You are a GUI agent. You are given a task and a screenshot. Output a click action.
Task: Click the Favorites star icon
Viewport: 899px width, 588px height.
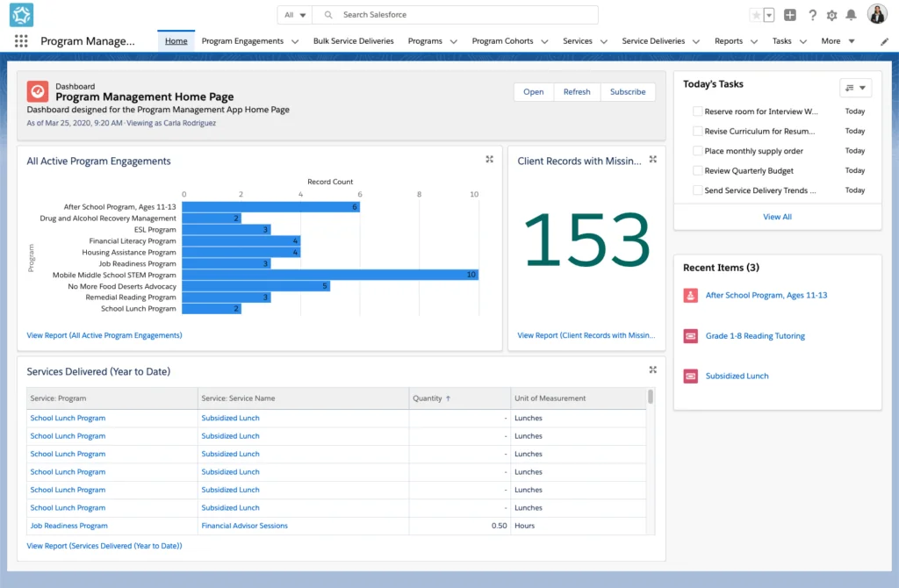[756, 16]
